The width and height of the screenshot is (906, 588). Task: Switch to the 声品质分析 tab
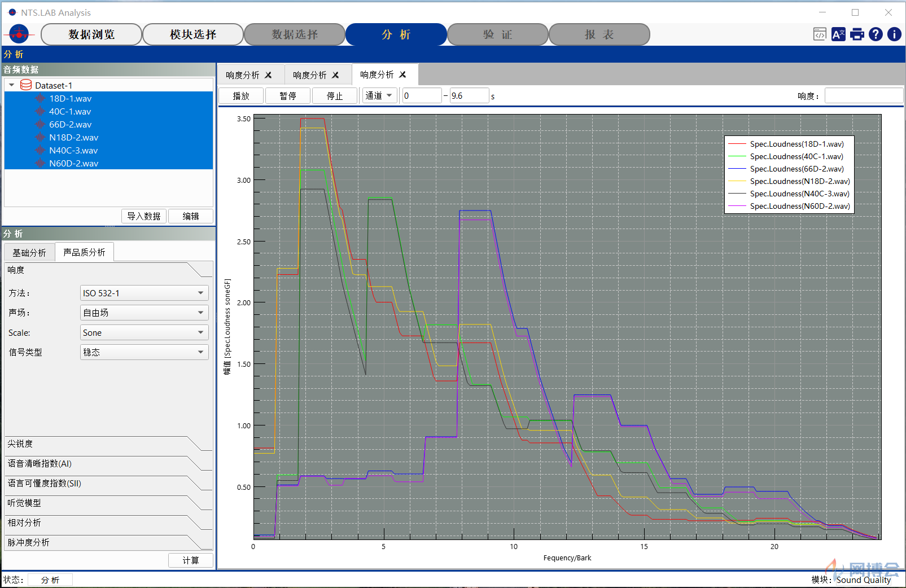pos(84,252)
